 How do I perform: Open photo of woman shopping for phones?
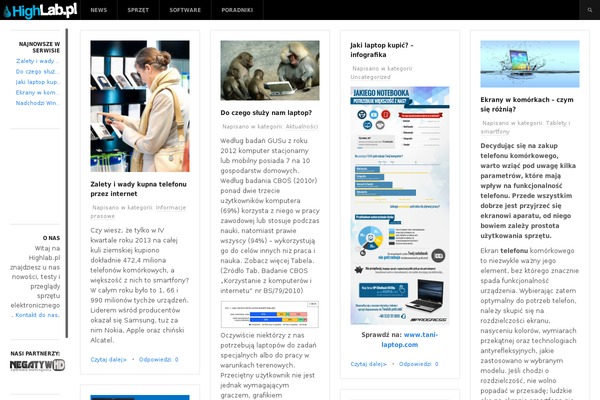140,106
